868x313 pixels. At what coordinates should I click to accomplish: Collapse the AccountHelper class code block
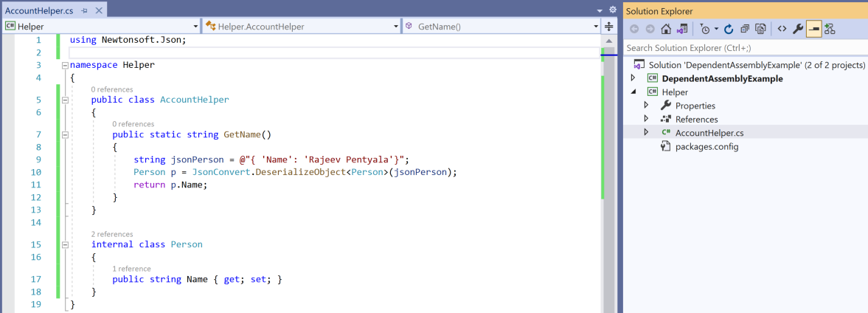click(x=65, y=100)
